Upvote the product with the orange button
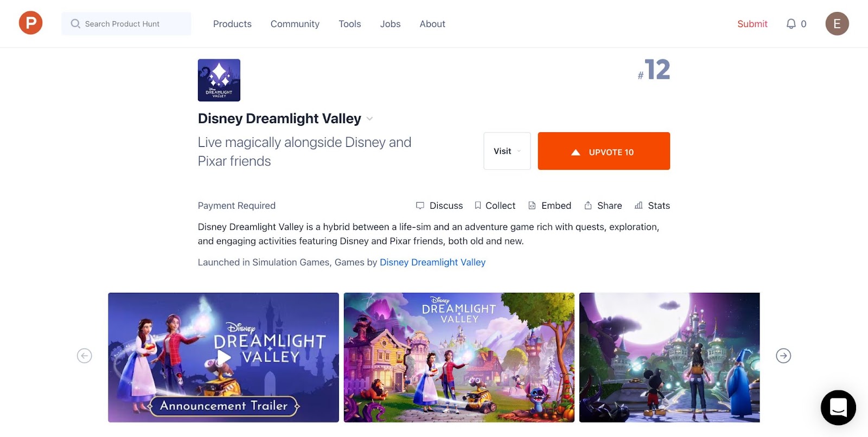Image resolution: width=868 pixels, height=437 pixels. (604, 151)
